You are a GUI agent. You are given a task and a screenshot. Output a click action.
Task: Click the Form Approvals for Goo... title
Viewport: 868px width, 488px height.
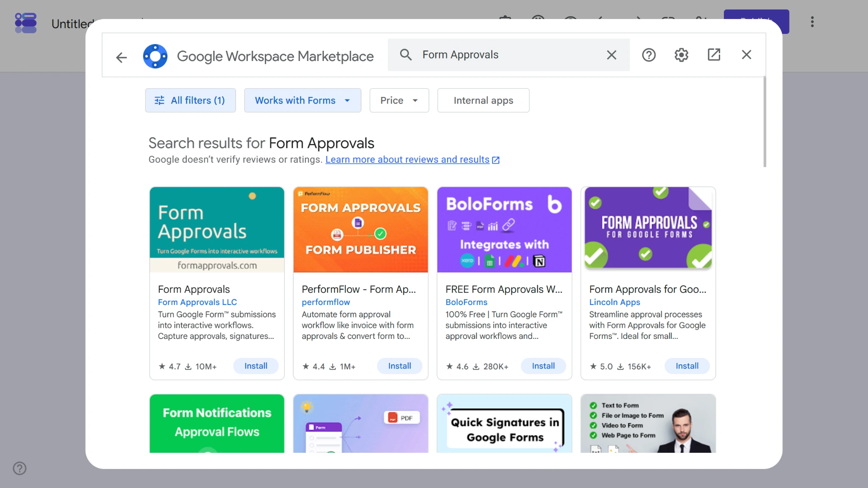click(648, 289)
